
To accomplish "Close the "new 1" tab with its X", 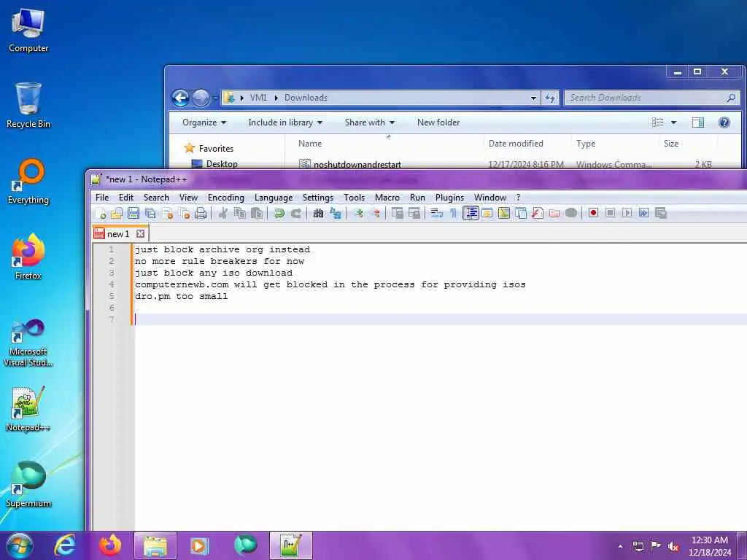I will coord(140,234).
